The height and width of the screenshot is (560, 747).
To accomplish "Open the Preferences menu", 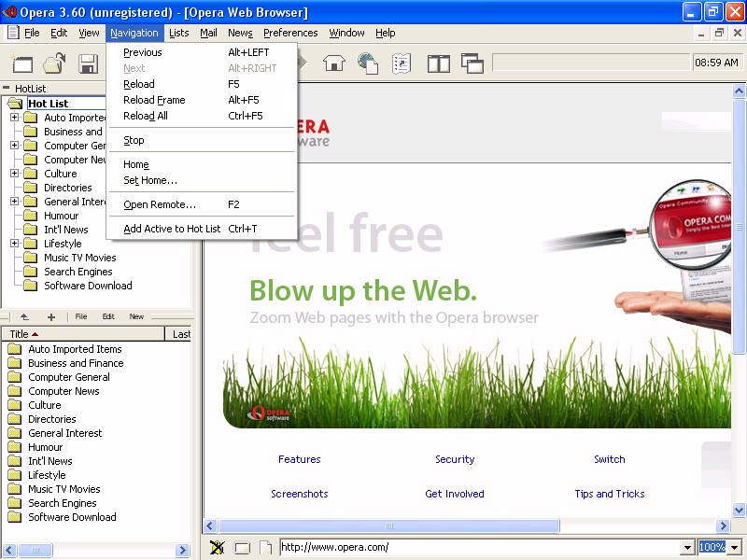I will (x=290, y=33).
